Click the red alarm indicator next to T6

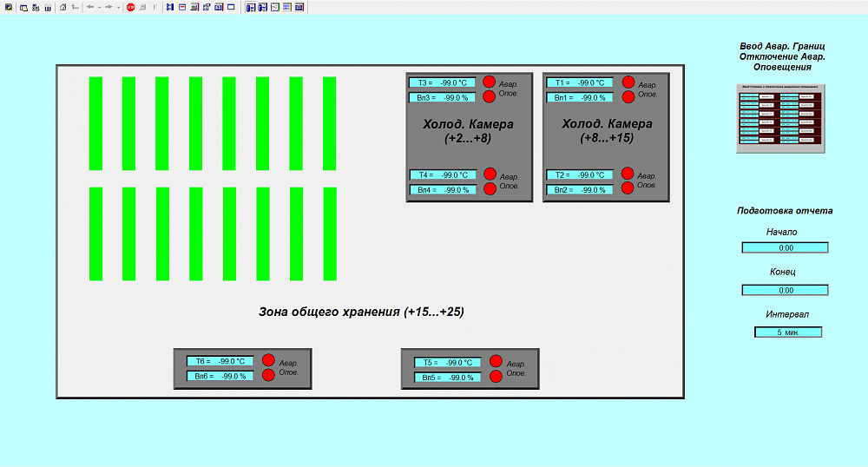[x=268, y=360]
